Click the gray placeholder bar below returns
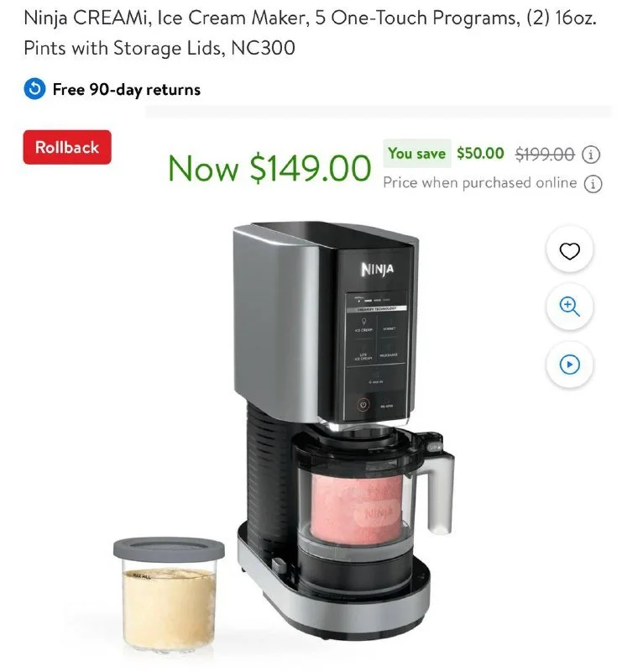The width and height of the screenshot is (622, 672). pyautogui.click(x=379, y=112)
